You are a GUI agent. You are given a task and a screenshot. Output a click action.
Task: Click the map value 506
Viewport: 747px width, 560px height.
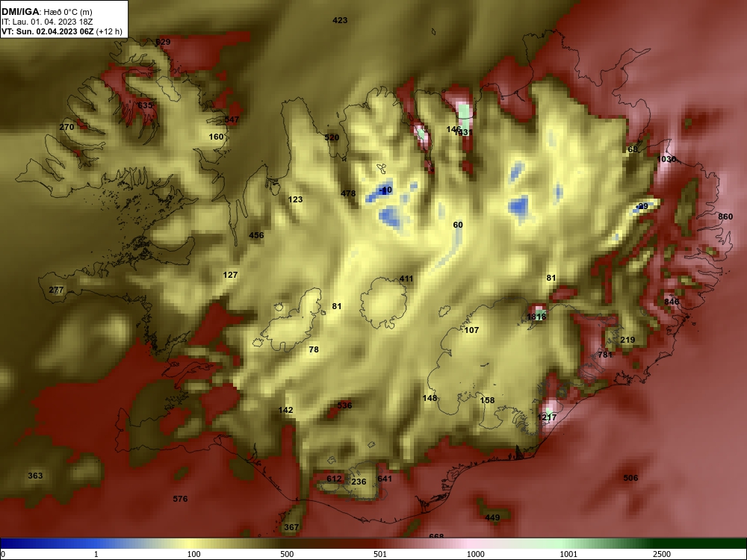pos(630,478)
